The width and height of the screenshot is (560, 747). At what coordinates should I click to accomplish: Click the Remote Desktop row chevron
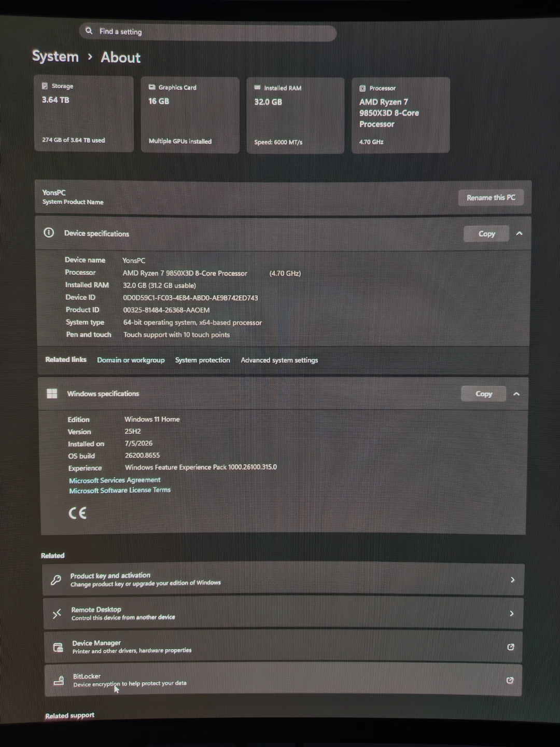512,614
